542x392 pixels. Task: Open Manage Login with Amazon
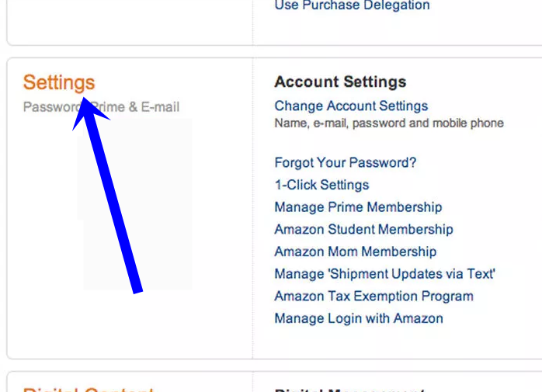(x=359, y=318)
